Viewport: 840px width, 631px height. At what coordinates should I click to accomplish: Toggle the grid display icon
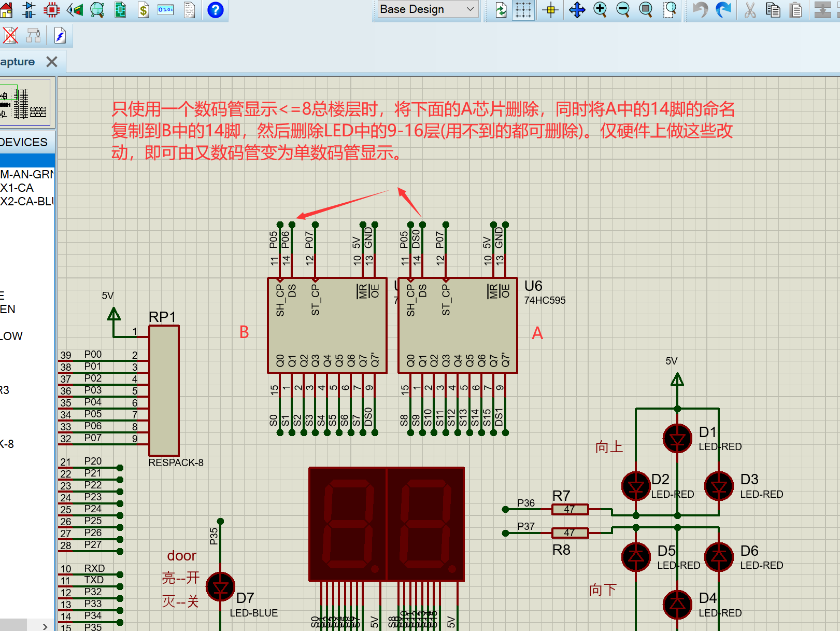[x=523, y=9]
